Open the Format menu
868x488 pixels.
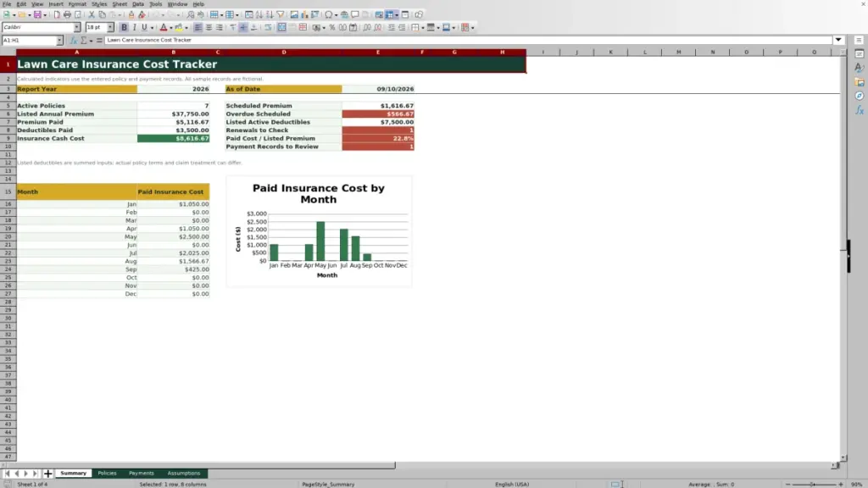77,4
